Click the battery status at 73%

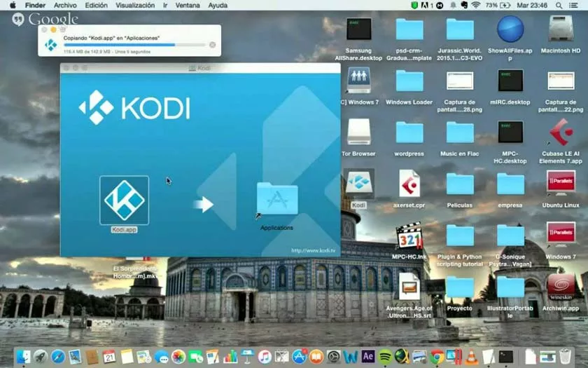click(498, 6)
